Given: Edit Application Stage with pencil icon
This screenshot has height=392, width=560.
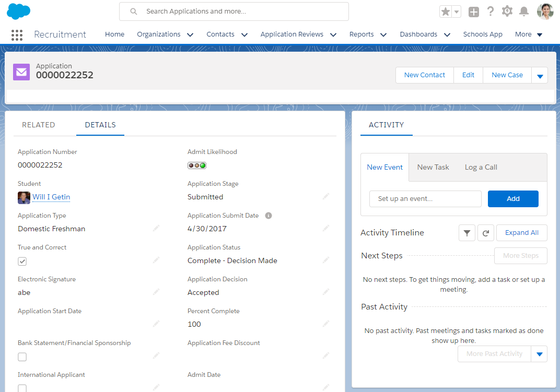Looking at the screenshot, I should point(326,197).
